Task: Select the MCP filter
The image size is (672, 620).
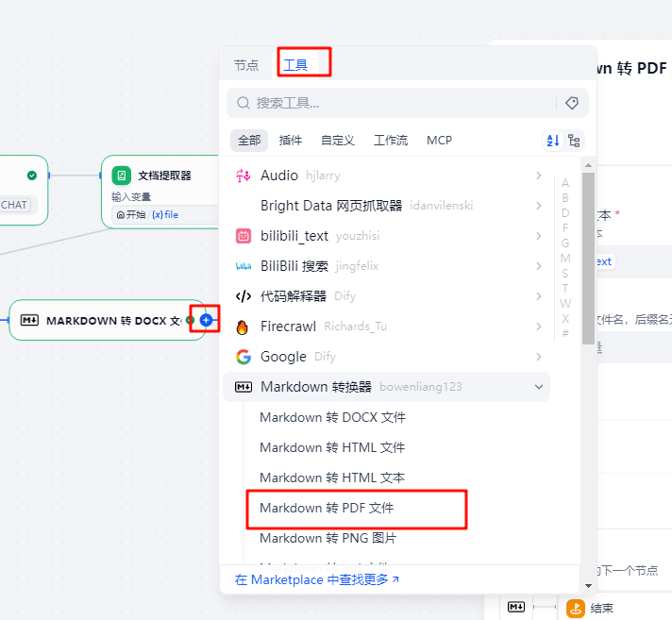Action: (439, 140)
